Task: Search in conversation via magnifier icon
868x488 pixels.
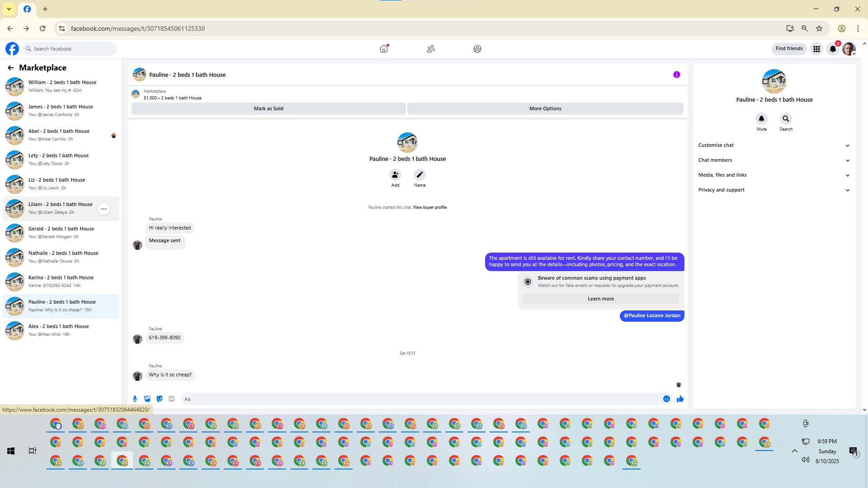Action: [786, 119]
